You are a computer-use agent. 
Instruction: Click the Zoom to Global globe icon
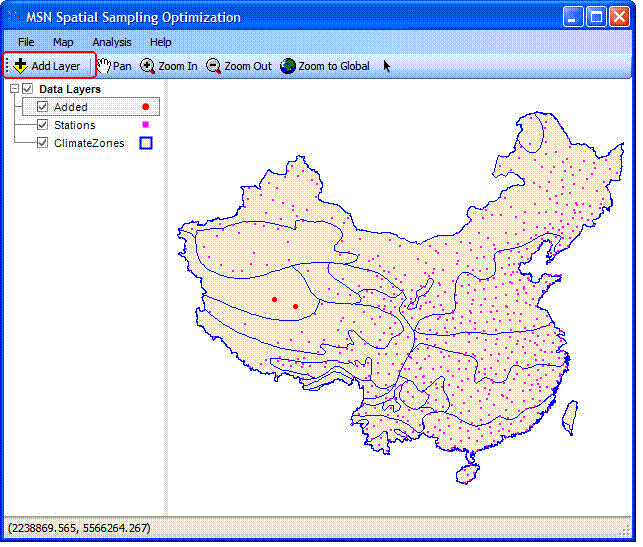pos(288,66)
